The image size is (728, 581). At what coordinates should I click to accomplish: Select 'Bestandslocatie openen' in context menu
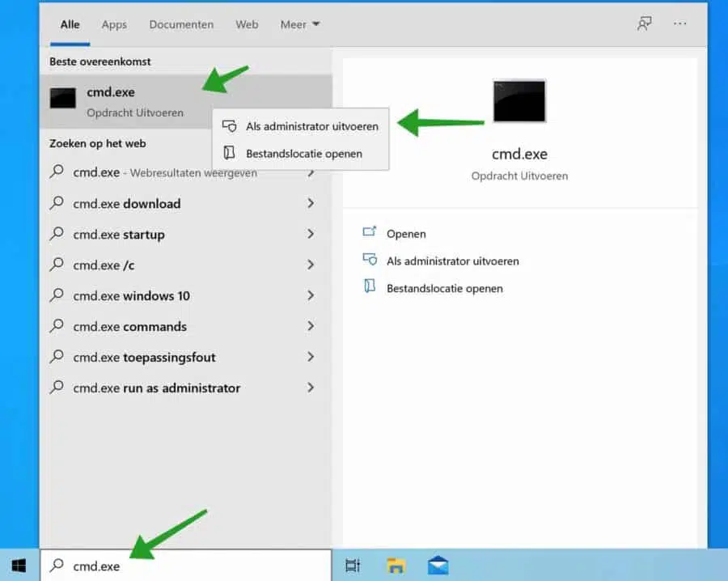(300, 154)
